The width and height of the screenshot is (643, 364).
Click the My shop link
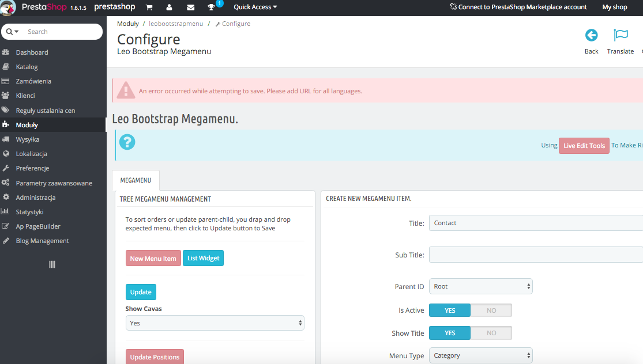[614, 7]
